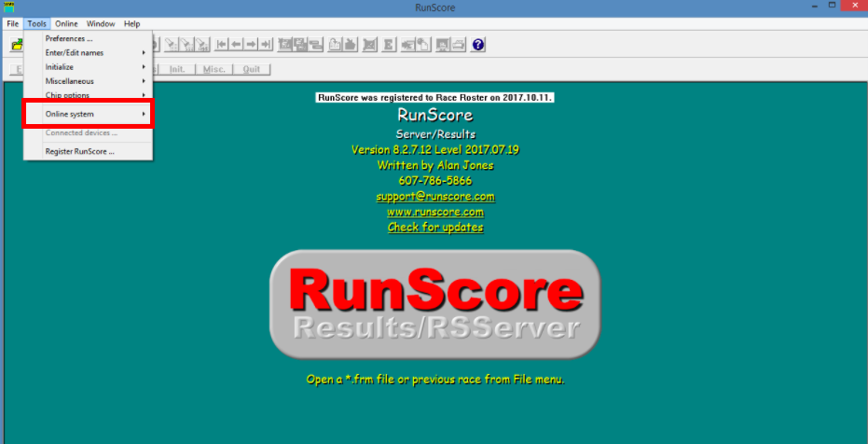Visit the www.runscore.com link
The image size is (868, 444).
434,212
